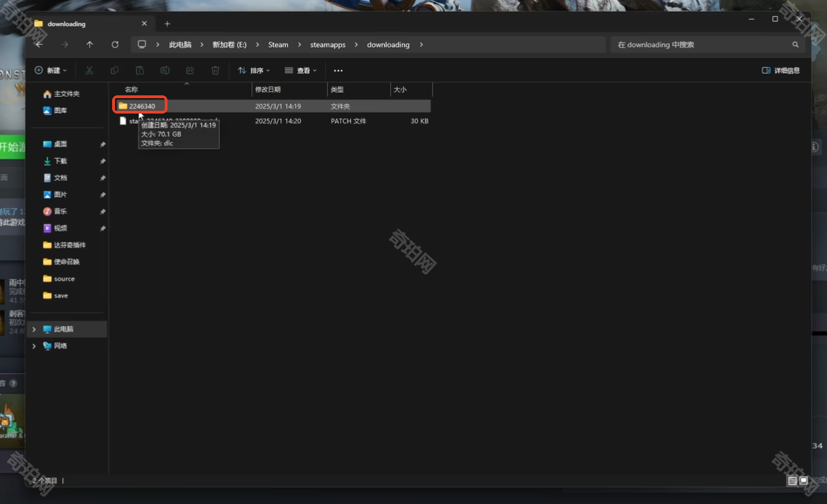The width and height of the screenshot is (827, 504).
Task: Open the 查看 view options menu
Action: (301, 71)
